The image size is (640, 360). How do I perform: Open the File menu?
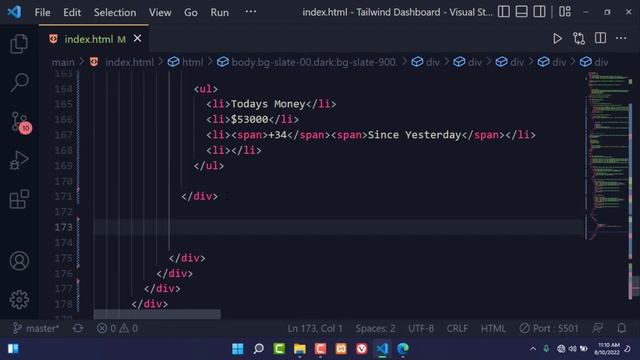click(x=42, y=12)
